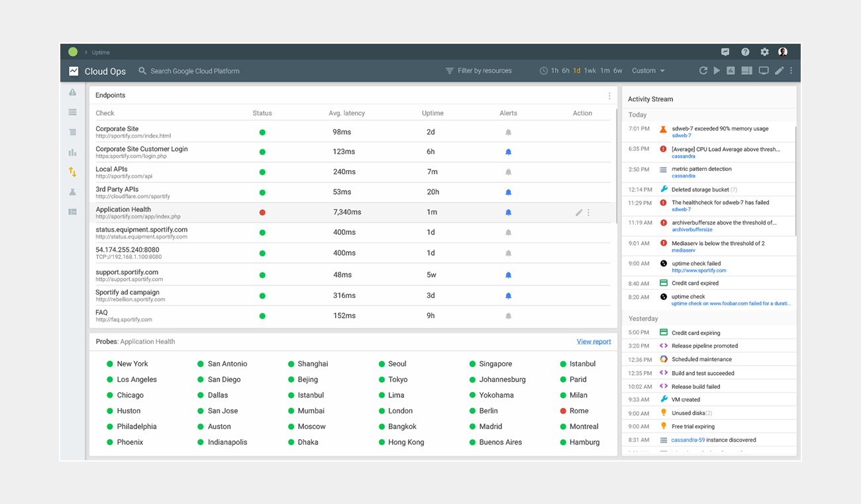Open the cassandra-59 link in Activity Stream
This screenshot has height=504, width=861.
[x=687, y=440]
